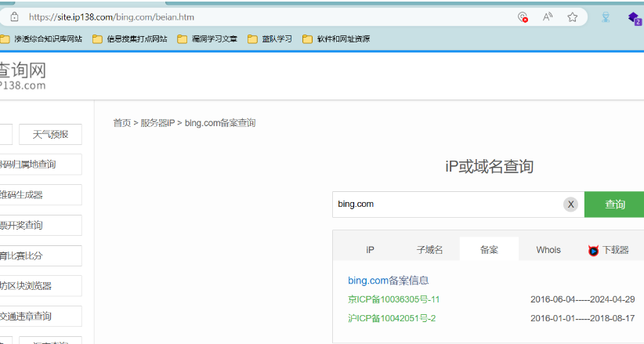The height and width of the screenshot is (344, 644).
Task: Switch to the Whois tab
Action: coord(548,250)
